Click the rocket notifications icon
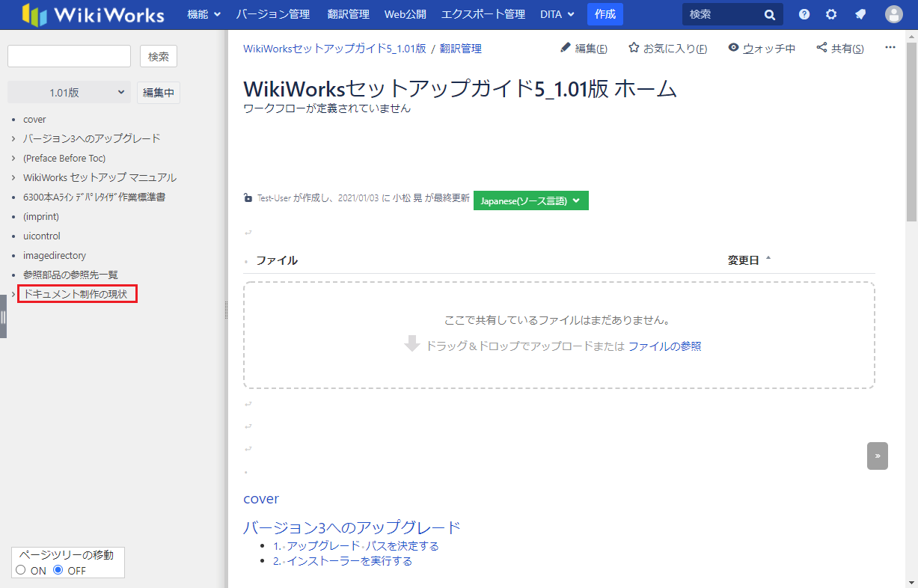Image resolution: width=918 pixels, height=588 pixels. [860, 14]
